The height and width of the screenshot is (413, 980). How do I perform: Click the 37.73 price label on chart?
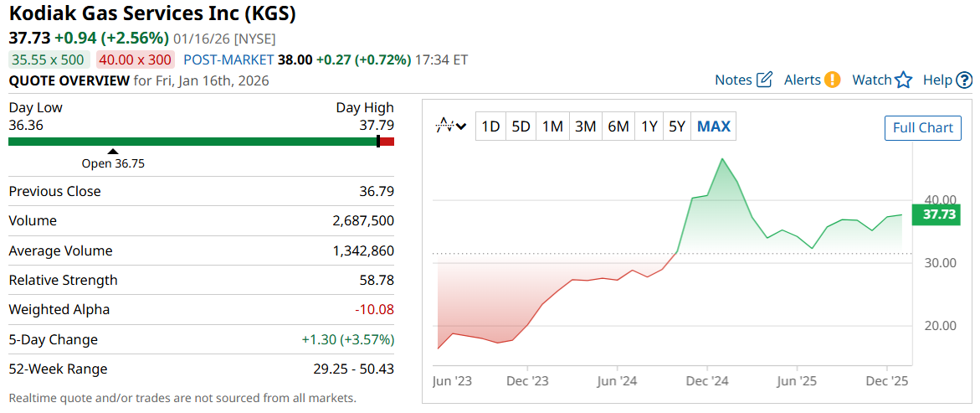click(939, 215)
